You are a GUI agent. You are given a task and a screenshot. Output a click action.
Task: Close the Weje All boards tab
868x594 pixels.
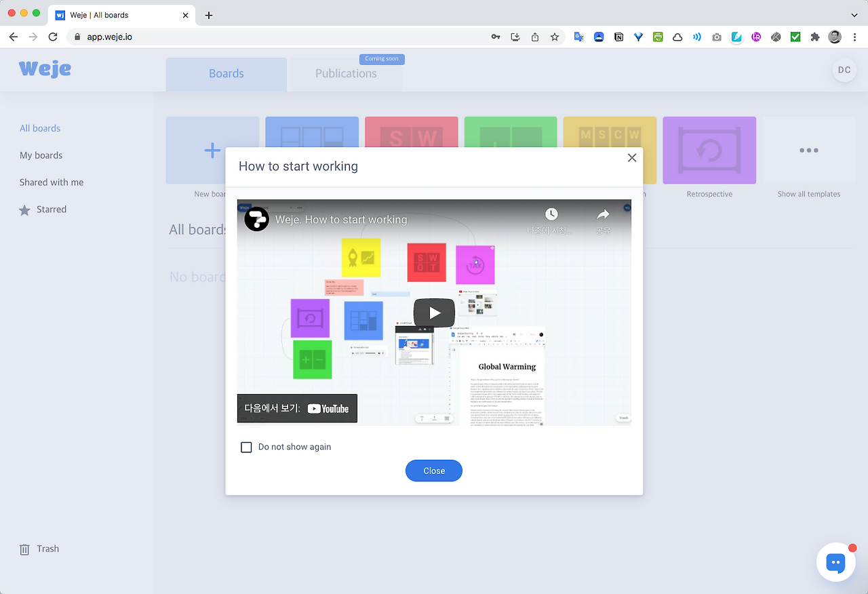186,15
